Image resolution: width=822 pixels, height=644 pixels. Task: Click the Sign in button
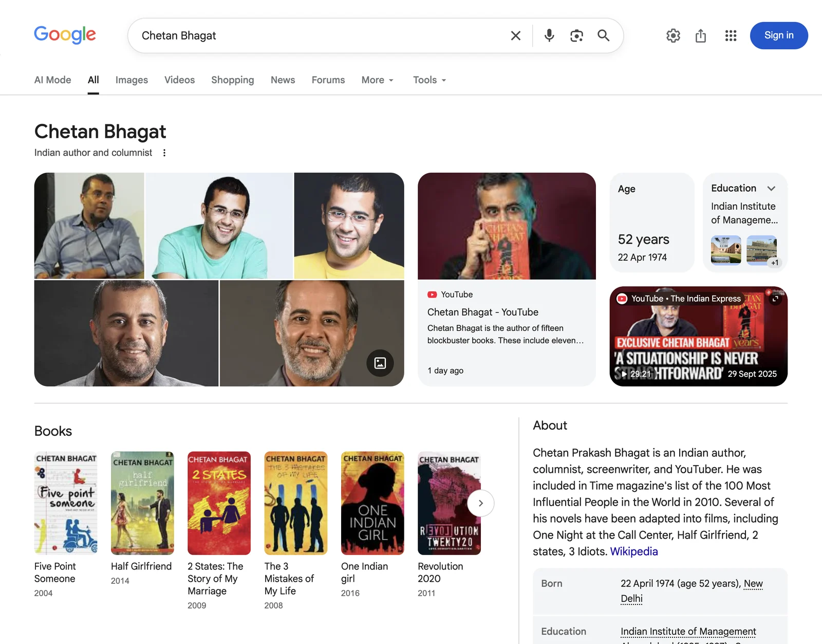pyautogui.click(x=779, y=35)
